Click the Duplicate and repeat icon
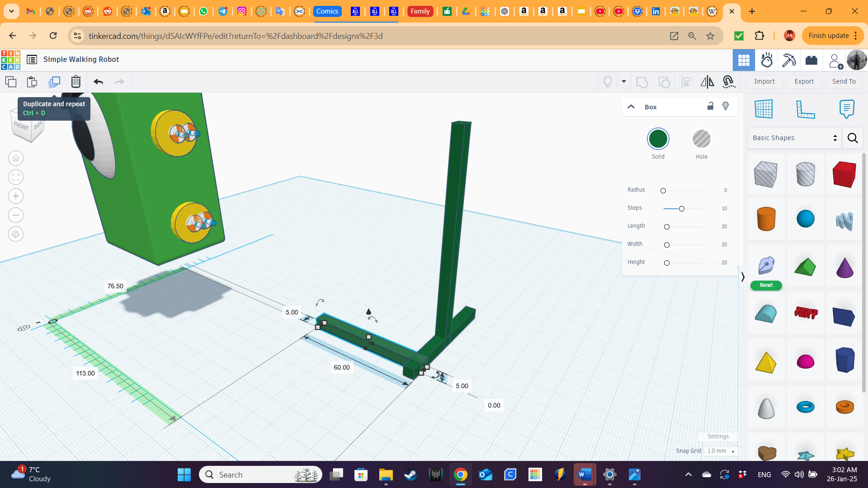 pos(54,82)
